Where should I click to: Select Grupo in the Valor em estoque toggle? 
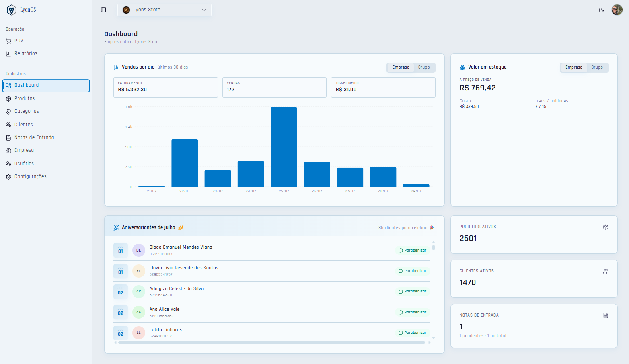click(x=597, y=67)
